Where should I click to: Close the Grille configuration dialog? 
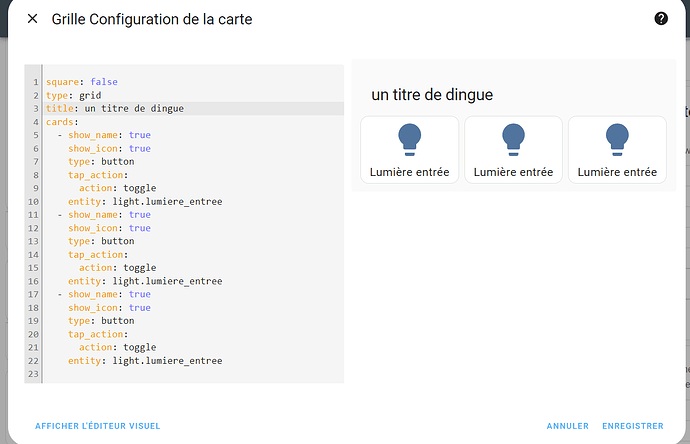[32, 19]
